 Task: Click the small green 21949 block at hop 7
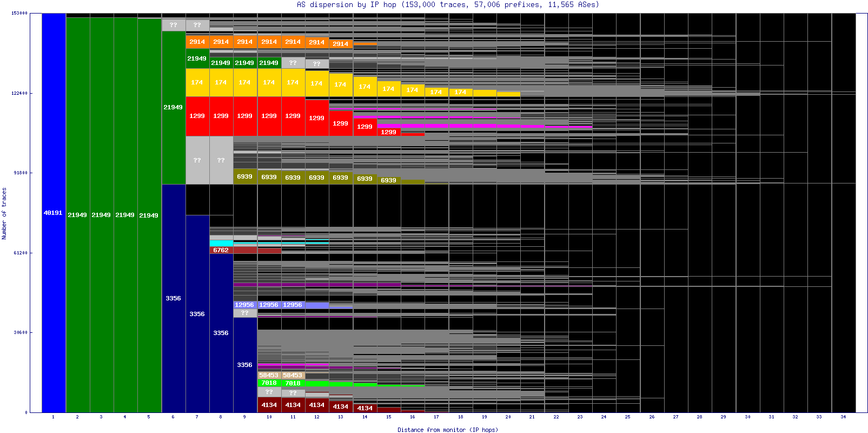click(197, 58)
